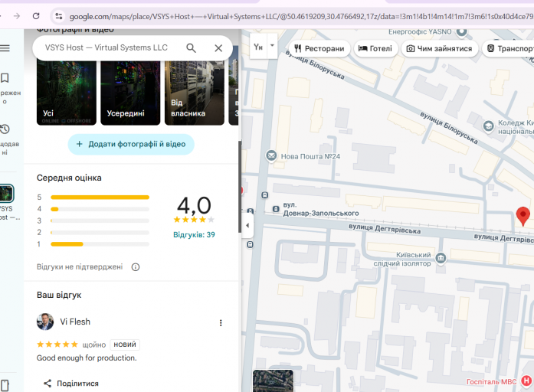Click Додати фотографії й відео button
This screenshot has width=534, height=392.
click(131, 144)
